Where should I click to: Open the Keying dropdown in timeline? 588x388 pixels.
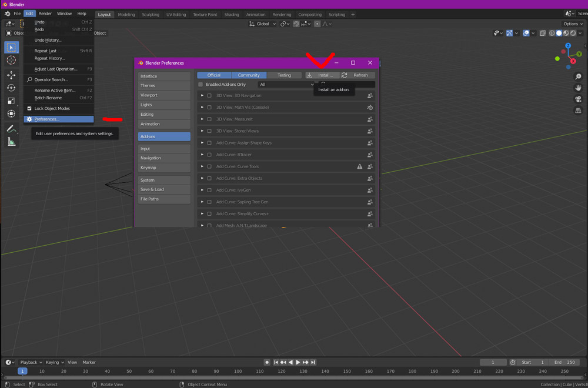54,362
